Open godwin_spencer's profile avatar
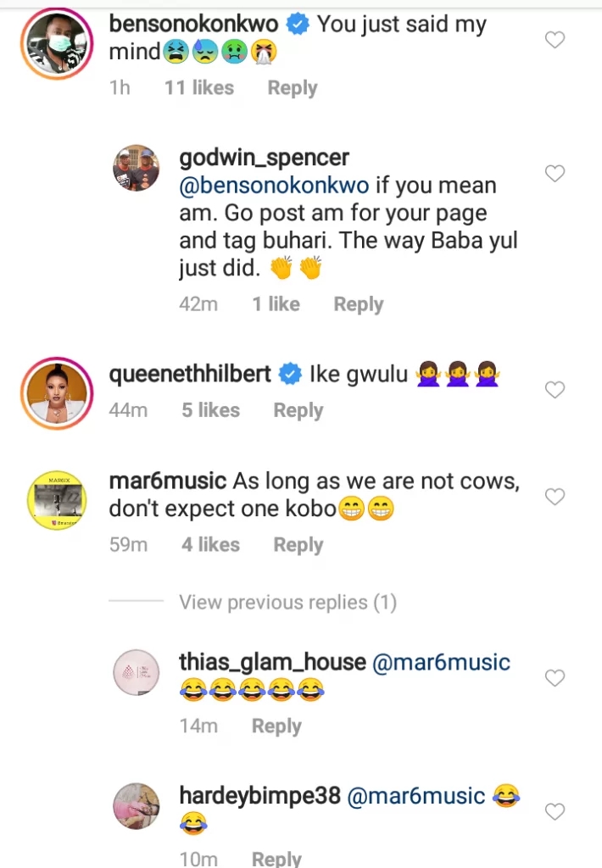Viewport: 602px width, 868px height. pos(137,169)
